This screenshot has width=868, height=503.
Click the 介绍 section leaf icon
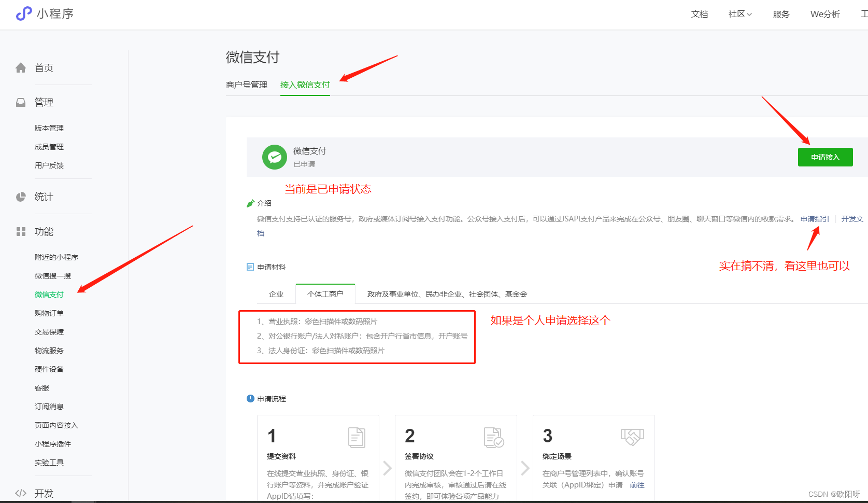click(x=250, y=203)
